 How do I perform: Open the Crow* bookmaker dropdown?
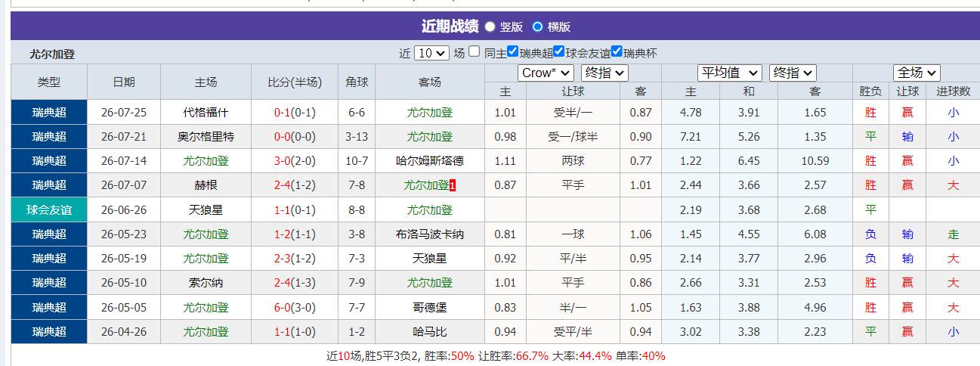[546, 73]
